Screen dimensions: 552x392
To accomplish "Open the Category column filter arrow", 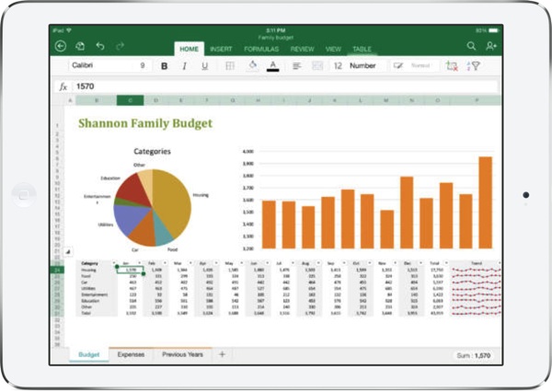I will click(x=114, y=263).
